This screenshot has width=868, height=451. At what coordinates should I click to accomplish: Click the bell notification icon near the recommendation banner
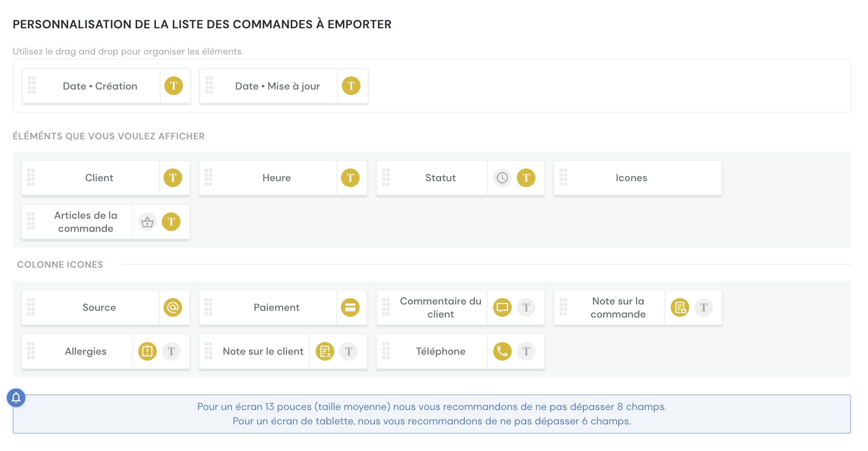(x=16, y=397)
